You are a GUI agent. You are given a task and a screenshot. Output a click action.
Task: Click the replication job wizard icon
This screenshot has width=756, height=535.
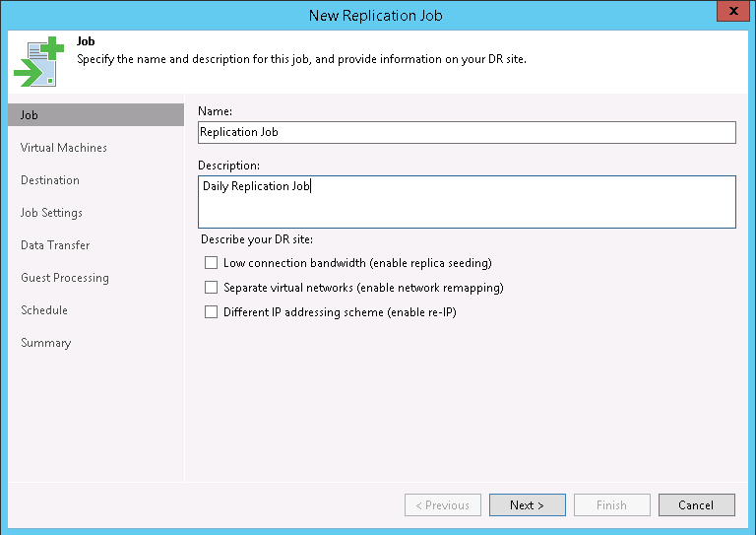click(38, 61)
